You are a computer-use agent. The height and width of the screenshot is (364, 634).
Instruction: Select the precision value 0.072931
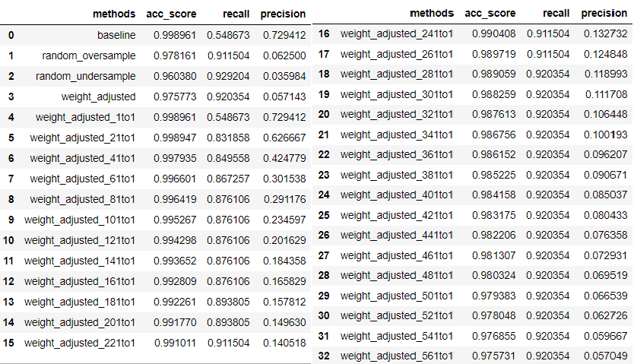tap(605, 255)
